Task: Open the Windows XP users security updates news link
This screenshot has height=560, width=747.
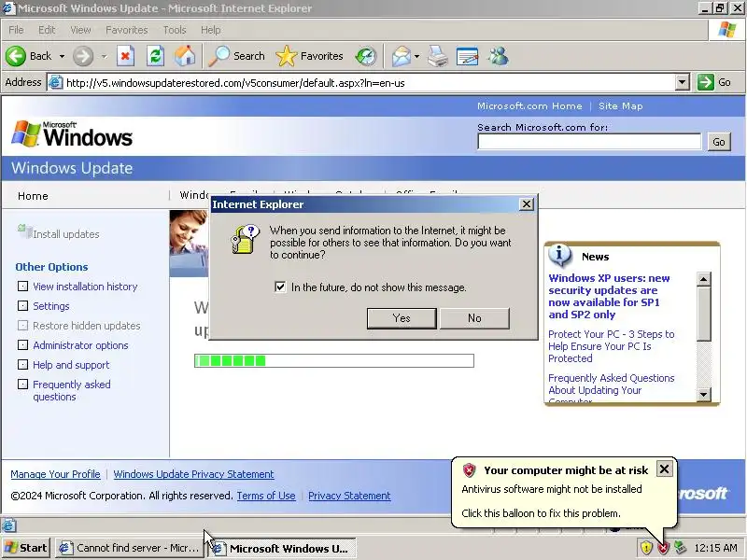Action: click(609, 296)
